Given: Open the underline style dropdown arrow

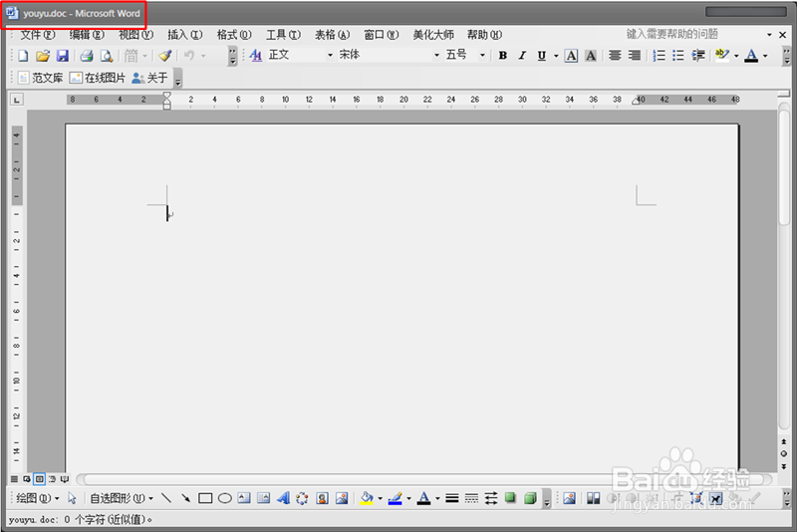Looking at the screenshot, I should click(x=556, y=56).
